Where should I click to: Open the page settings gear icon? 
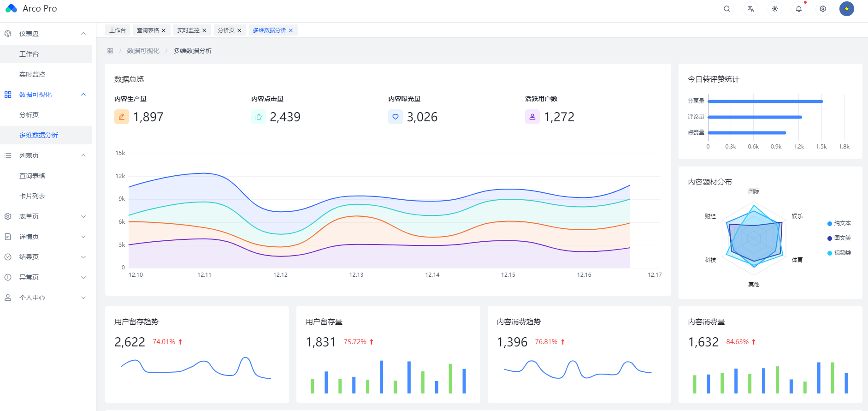click(823, 9)
